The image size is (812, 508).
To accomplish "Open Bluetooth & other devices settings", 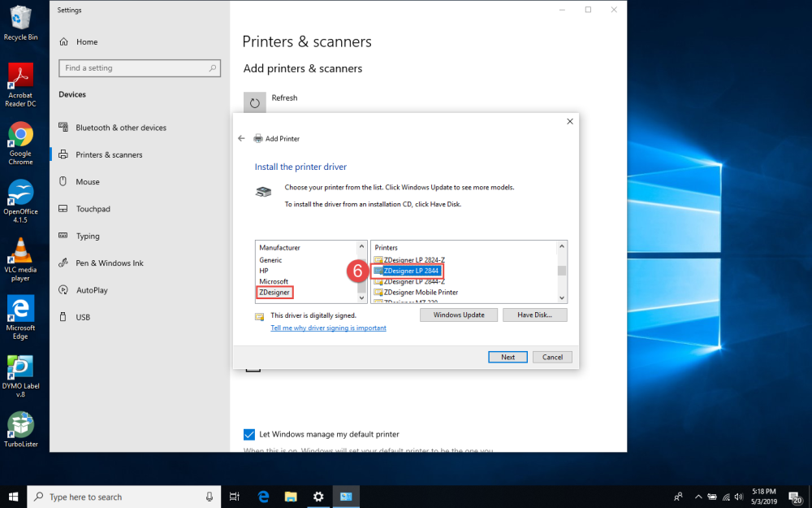I will click(121, 128).
